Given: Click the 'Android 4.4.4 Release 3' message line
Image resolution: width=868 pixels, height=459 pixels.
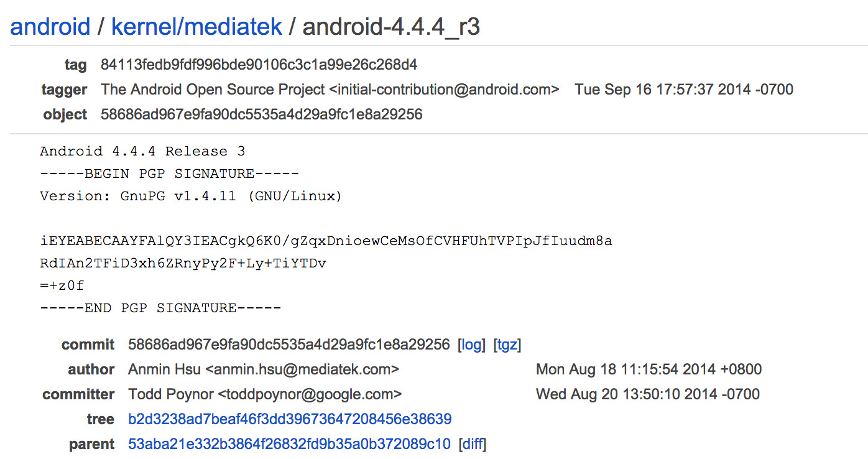Looking at the screenshot, I should (142, 151).
